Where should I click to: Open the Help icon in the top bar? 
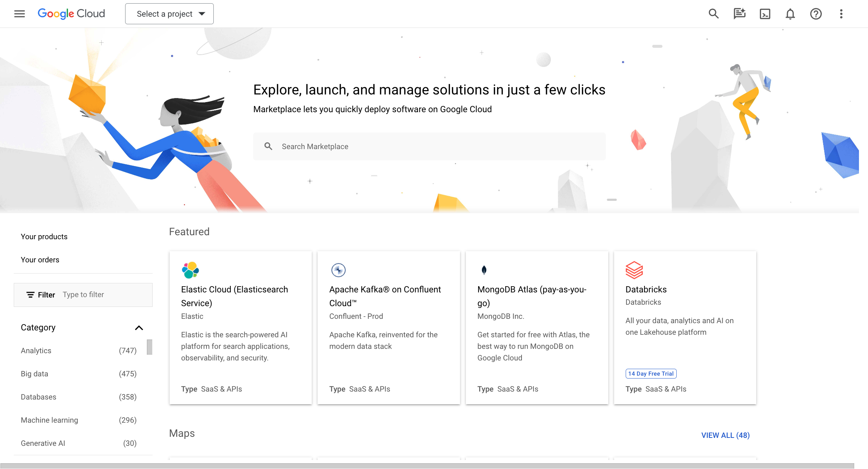pos(816,14)
